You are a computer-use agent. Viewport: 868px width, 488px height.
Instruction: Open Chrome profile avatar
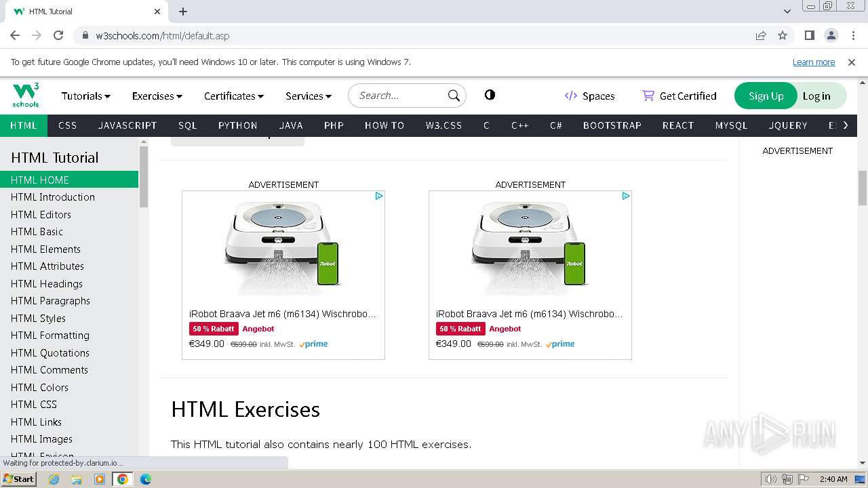pyautogui.click(x=831, y=35)
